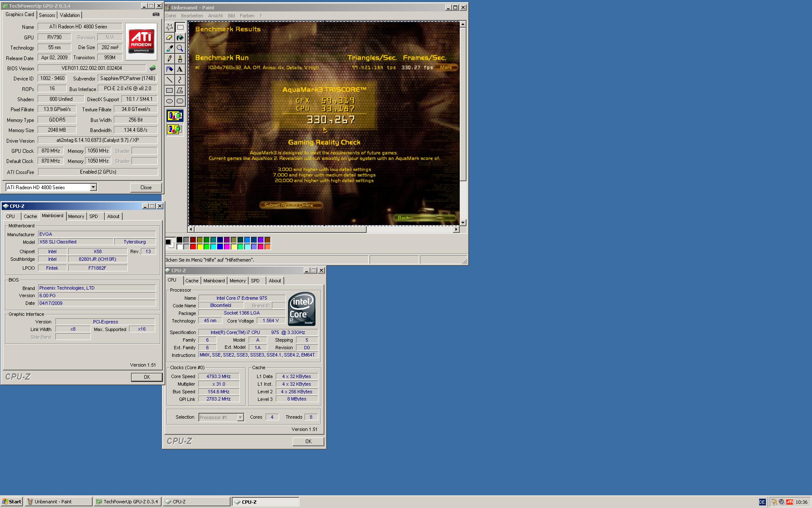Click the Close button in GPU-Z
This screenshot has width=812, height=508.
tap(146, 188)
